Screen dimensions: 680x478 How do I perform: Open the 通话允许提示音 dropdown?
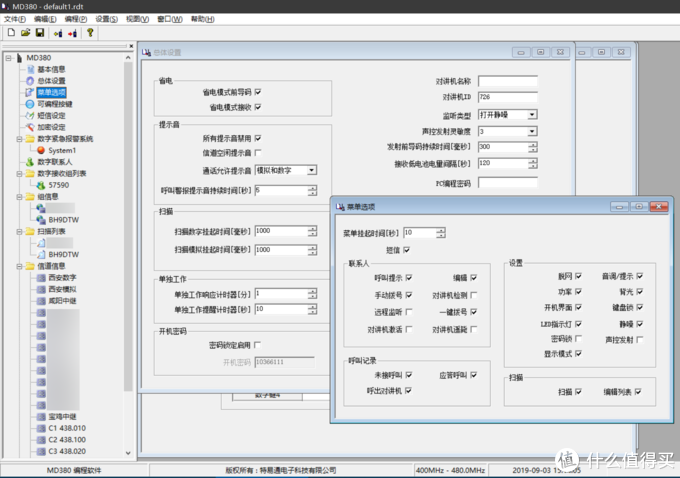tap(312, 171)
